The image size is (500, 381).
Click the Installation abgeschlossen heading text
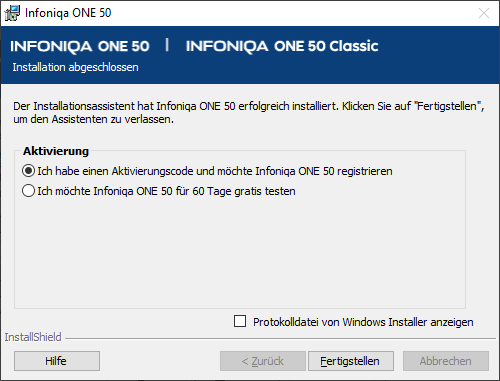[x=75, y=67]
